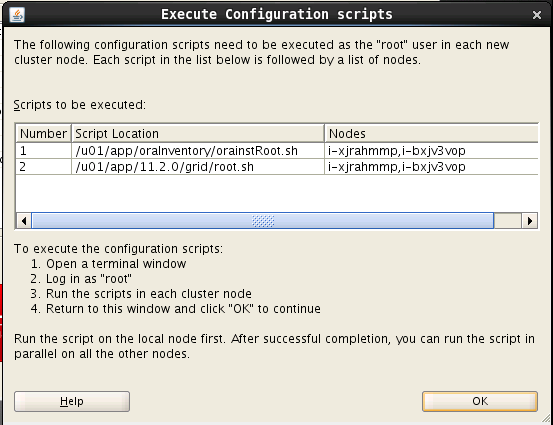Click the Java icon in title bar
553x425 pixels.
coord(17,15)
